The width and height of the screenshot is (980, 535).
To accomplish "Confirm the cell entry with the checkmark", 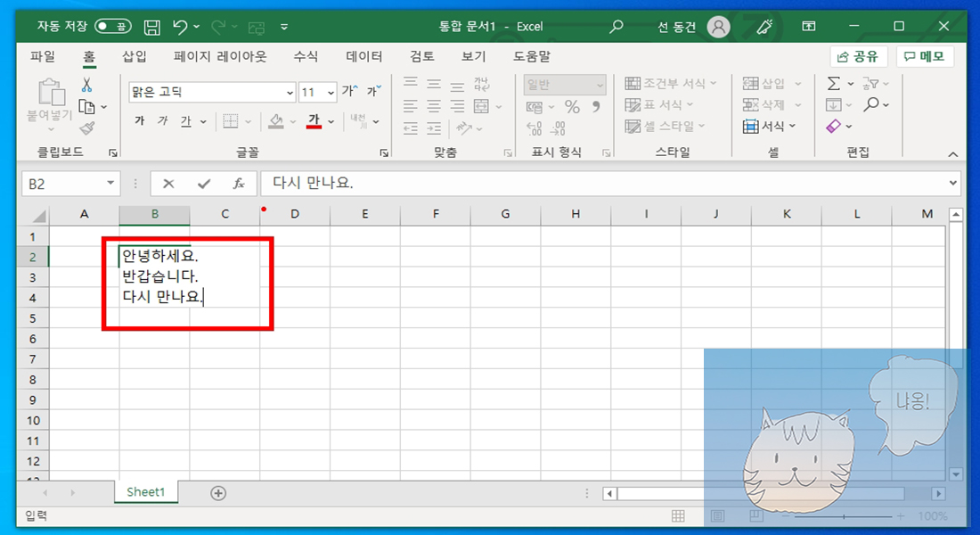I will coord(204,184).
